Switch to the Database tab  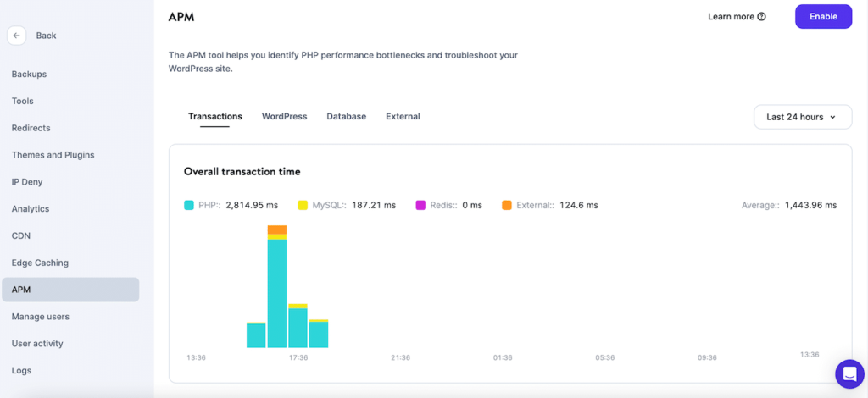tap(346, 117)
